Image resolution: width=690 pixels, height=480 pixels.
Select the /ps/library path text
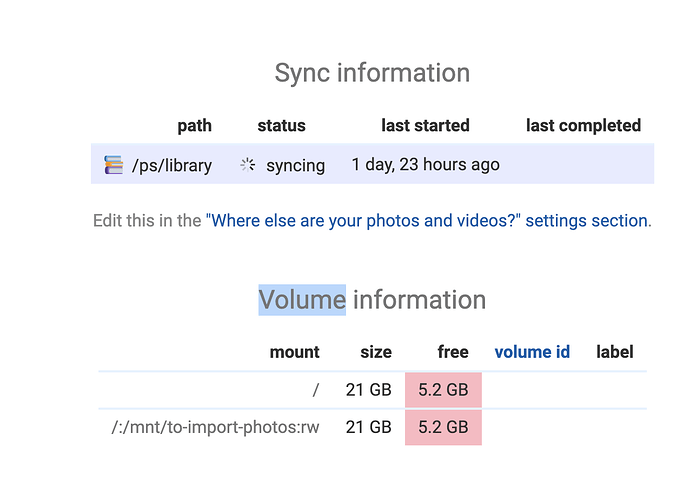coord(172,165)
